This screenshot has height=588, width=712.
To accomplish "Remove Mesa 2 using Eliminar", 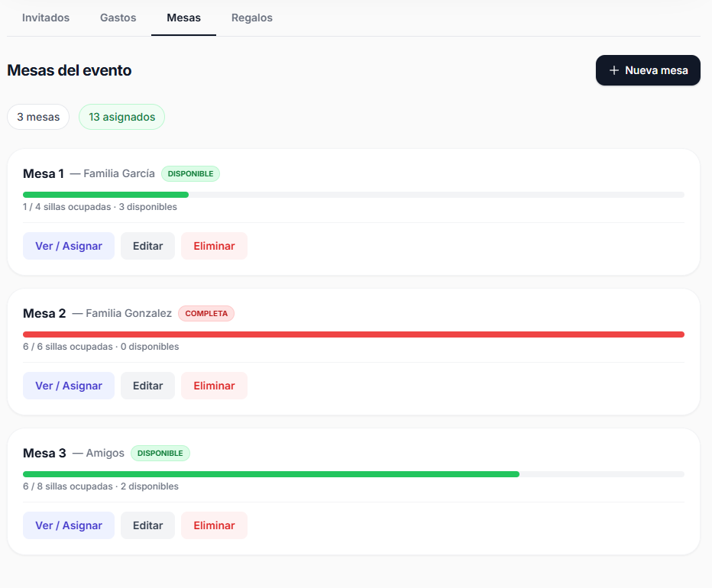I will [214, 386].
